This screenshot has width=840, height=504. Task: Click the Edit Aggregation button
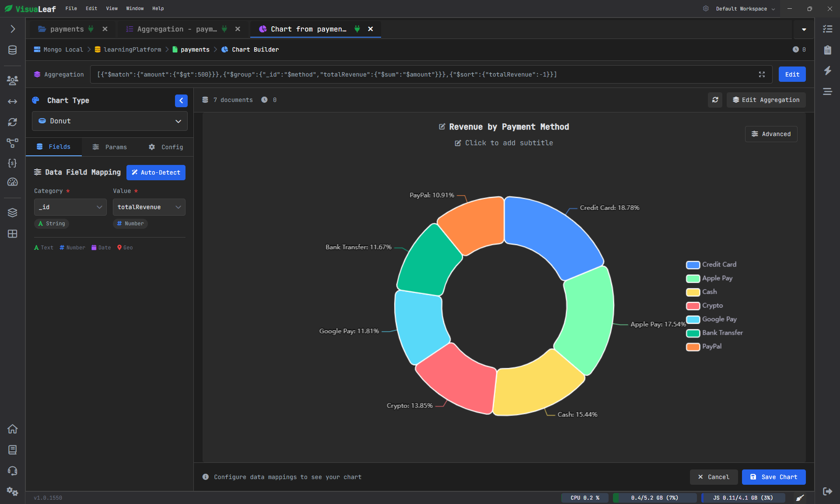pyautogui.click(x=766, y=100)
